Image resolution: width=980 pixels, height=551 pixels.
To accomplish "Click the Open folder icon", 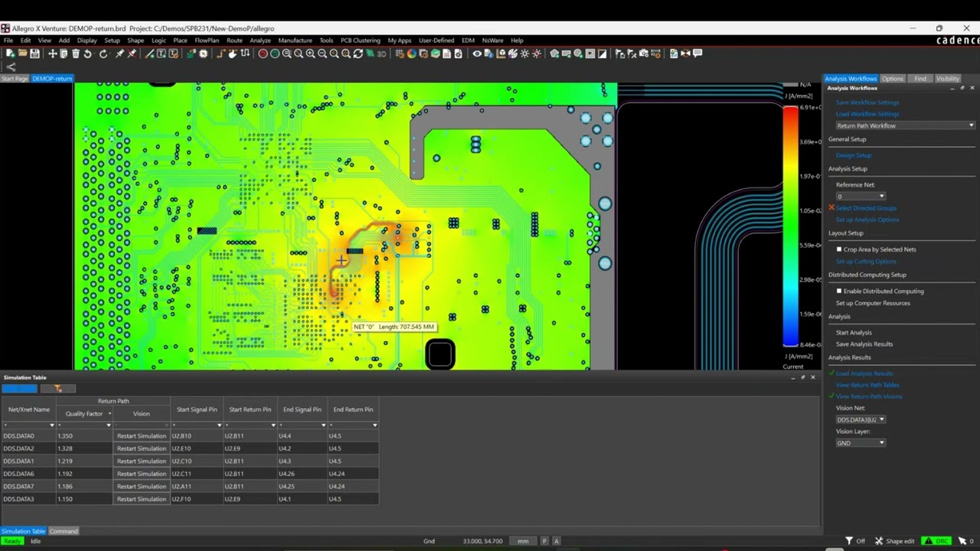I will coord(22,54).
